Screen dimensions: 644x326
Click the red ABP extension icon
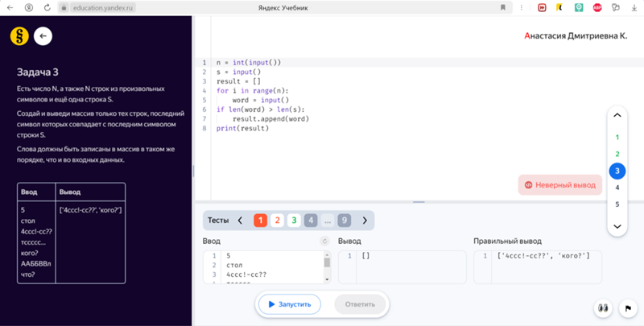tap(597, 7)
